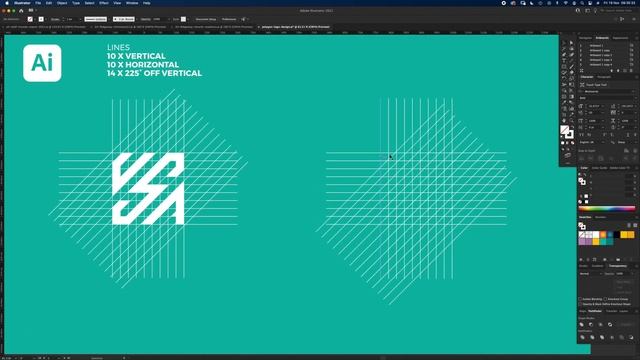Toggle the Color button under the toolbar fill/stroke
Image resolution: width=640 pixels, height=360 pixels.
point(562,143)
